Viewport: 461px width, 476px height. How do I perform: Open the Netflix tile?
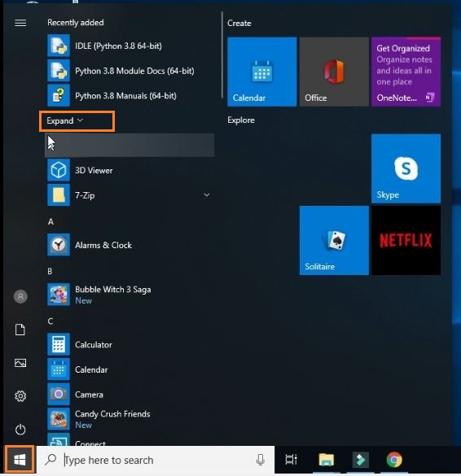406,240
